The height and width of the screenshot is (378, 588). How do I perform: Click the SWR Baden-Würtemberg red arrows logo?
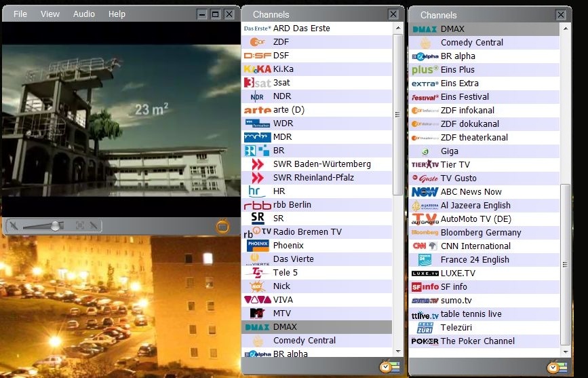click(258, 164)
